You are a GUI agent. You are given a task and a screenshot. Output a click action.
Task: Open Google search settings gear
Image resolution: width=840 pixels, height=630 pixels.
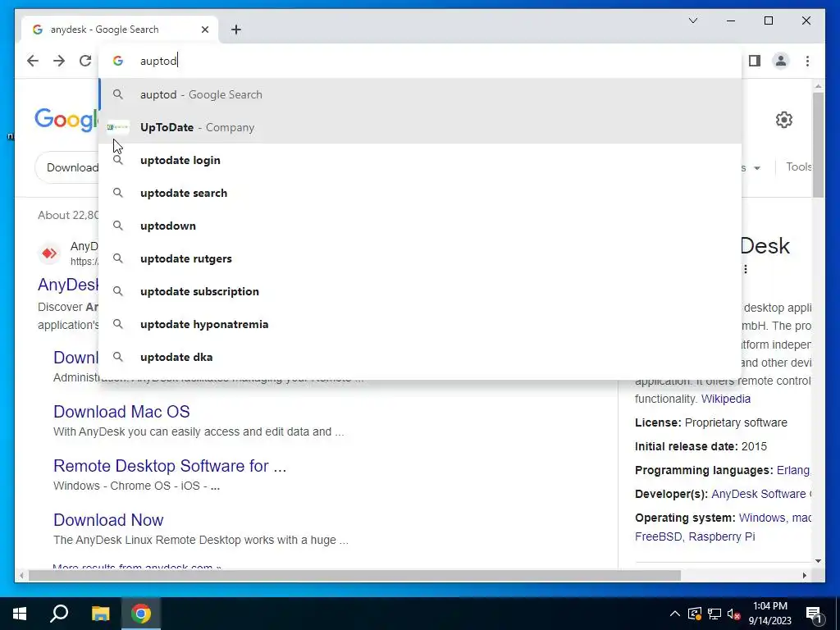pyautogui.click(x=783, y=120)
